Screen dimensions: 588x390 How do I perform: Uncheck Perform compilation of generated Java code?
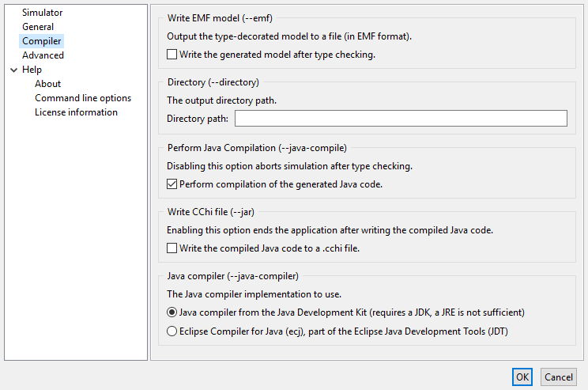point(172,184)
